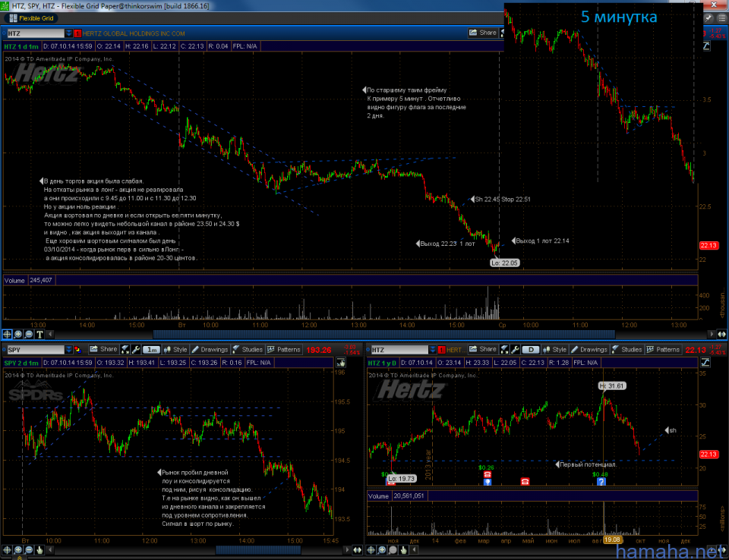Zoom in on the SPY chart

point(17,550)
